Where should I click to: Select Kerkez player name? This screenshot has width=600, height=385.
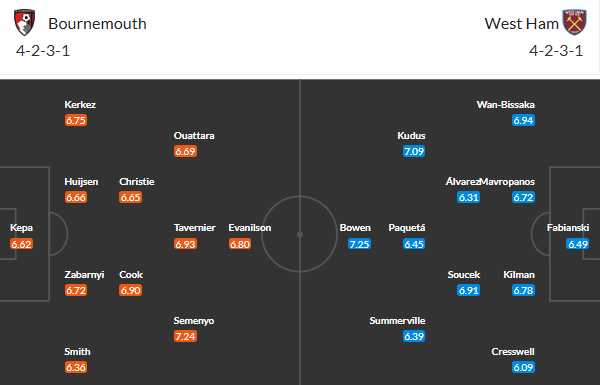tap(80, 104)
